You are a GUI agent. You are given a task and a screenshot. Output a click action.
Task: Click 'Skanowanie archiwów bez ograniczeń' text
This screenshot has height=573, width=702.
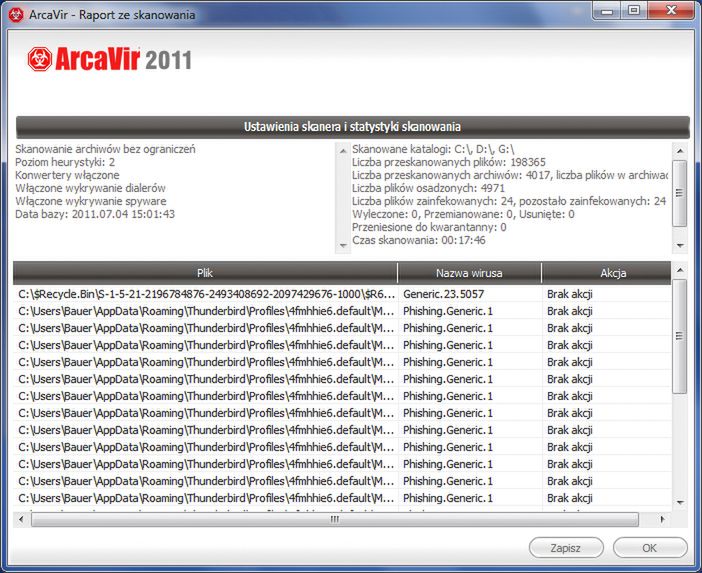(x=105, y=149)
